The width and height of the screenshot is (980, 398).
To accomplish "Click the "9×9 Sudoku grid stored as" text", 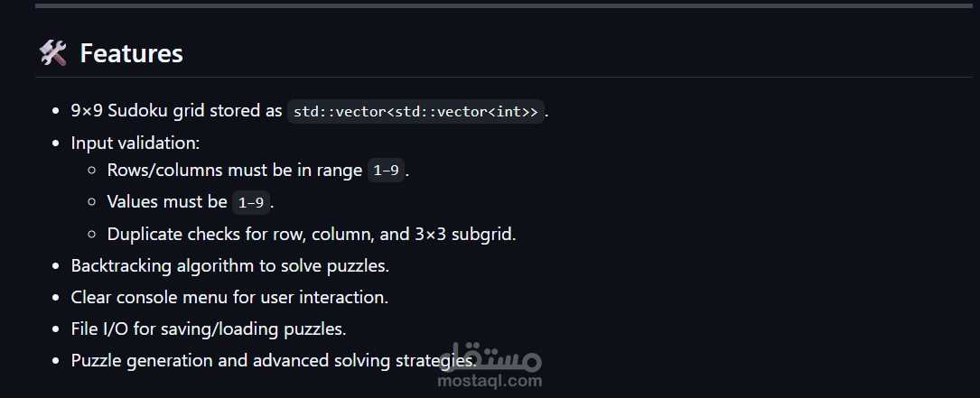I will (x=177, y=111).
